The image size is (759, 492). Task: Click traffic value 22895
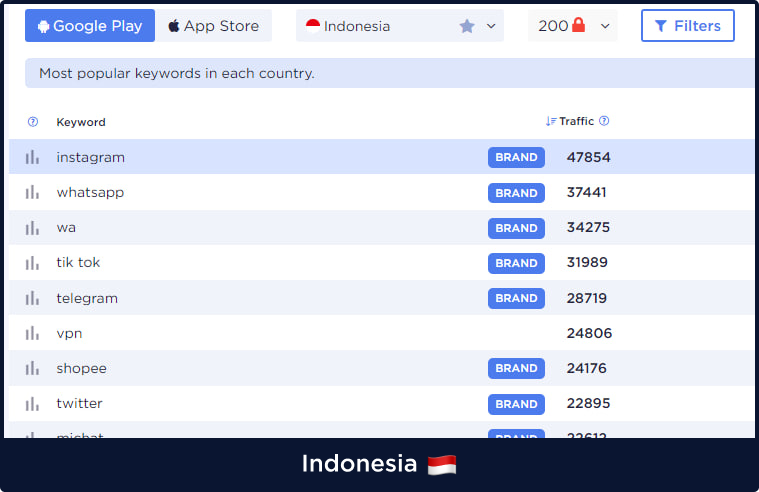pos(589,403)
